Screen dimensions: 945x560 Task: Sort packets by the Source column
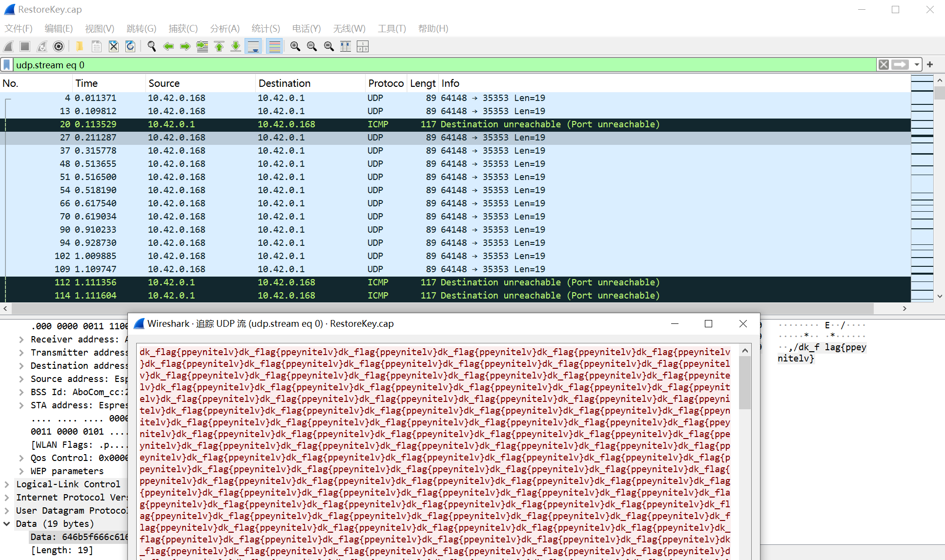200,83
